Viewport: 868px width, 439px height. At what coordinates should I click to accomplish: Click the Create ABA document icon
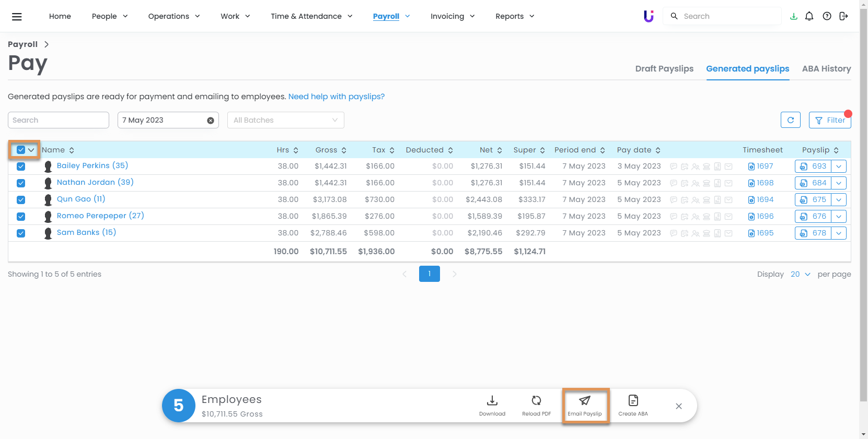[x=633, y=401]
